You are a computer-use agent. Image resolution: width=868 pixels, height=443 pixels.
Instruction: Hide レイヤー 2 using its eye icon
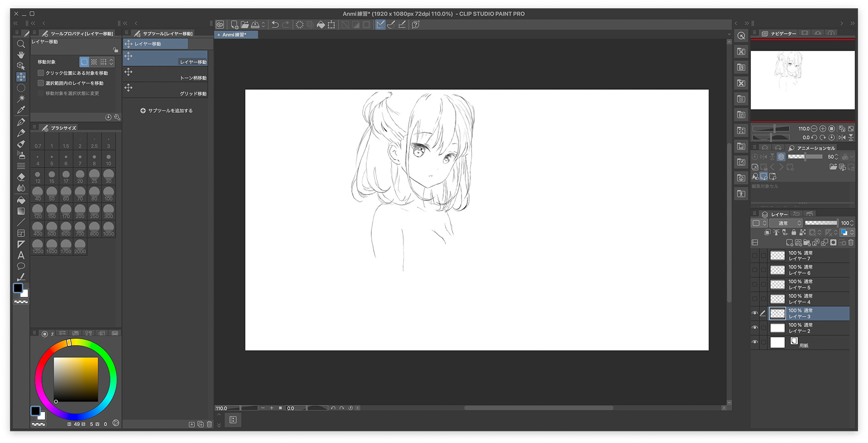(x=755, y=328)
